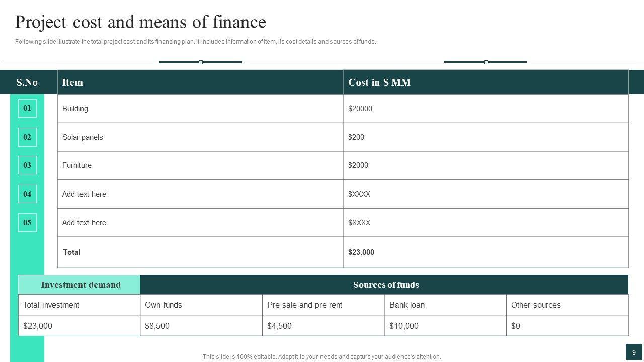Select the 04 serial number box

(27, 194)
